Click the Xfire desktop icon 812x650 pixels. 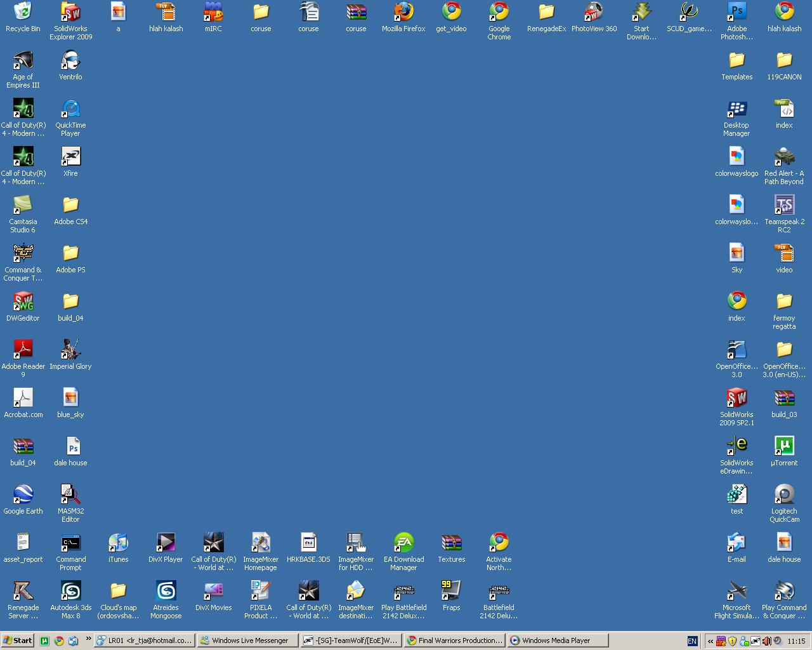[x=70, y=157]
